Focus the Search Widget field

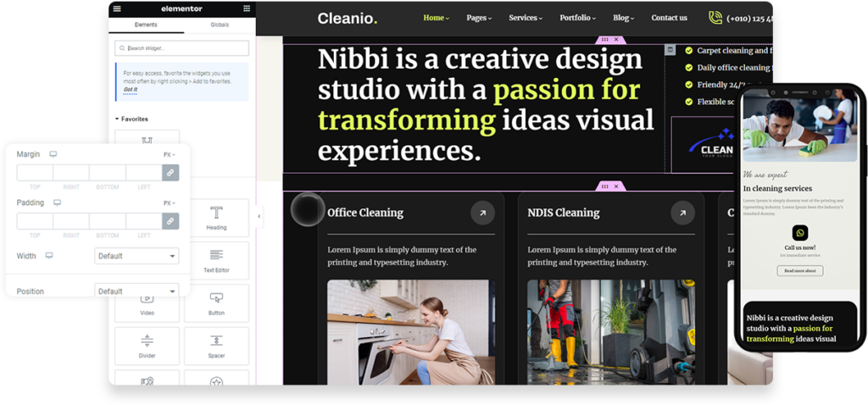coord(181,48)
